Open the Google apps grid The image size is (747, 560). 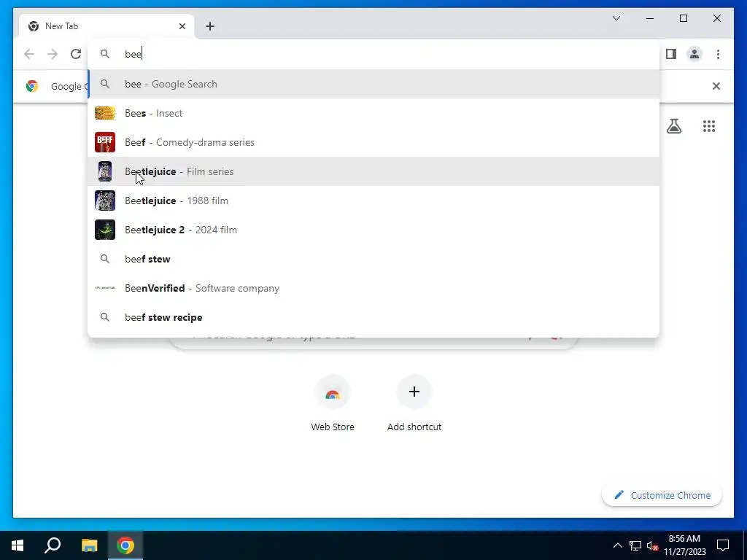click(x=709, y=126)
